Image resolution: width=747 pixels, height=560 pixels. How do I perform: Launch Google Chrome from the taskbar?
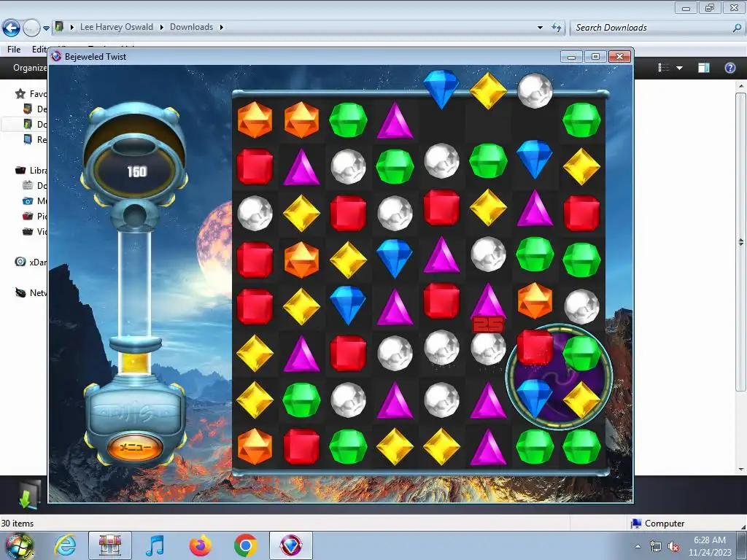(x=245, y=545)
